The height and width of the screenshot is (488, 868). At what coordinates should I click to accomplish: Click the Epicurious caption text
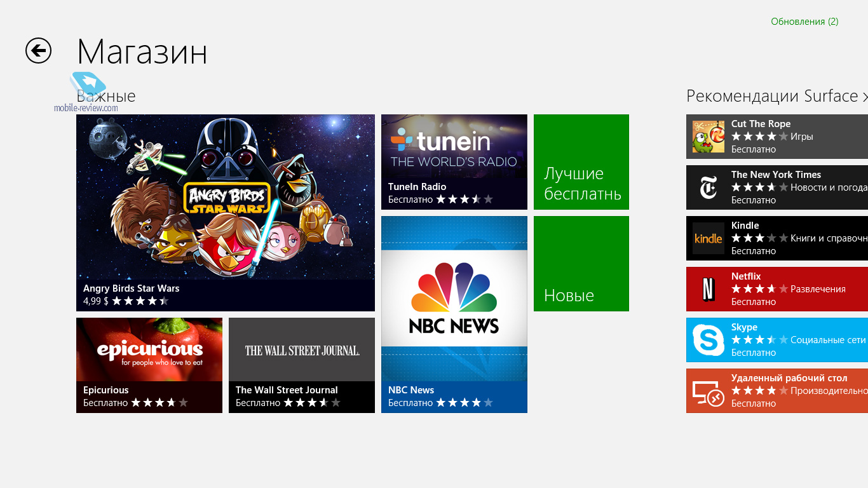(106, 390)
